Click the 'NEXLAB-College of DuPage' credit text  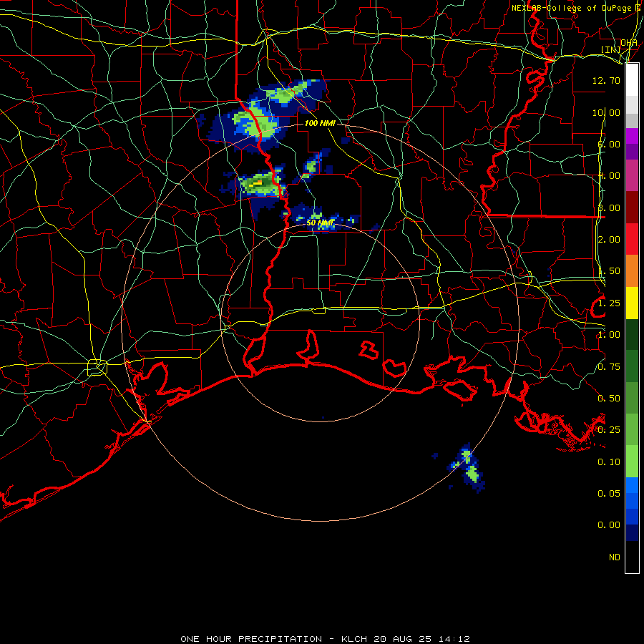572,8
